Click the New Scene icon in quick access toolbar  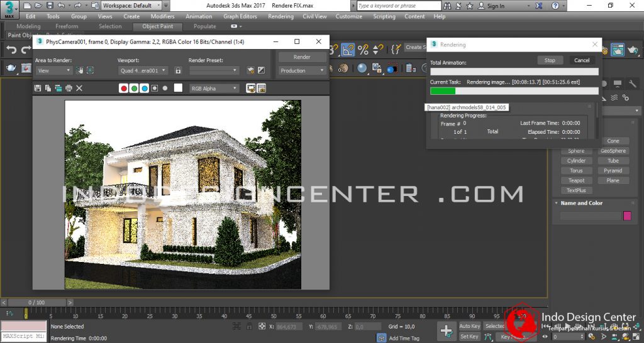pyautogui.click(x=26, y=6)
